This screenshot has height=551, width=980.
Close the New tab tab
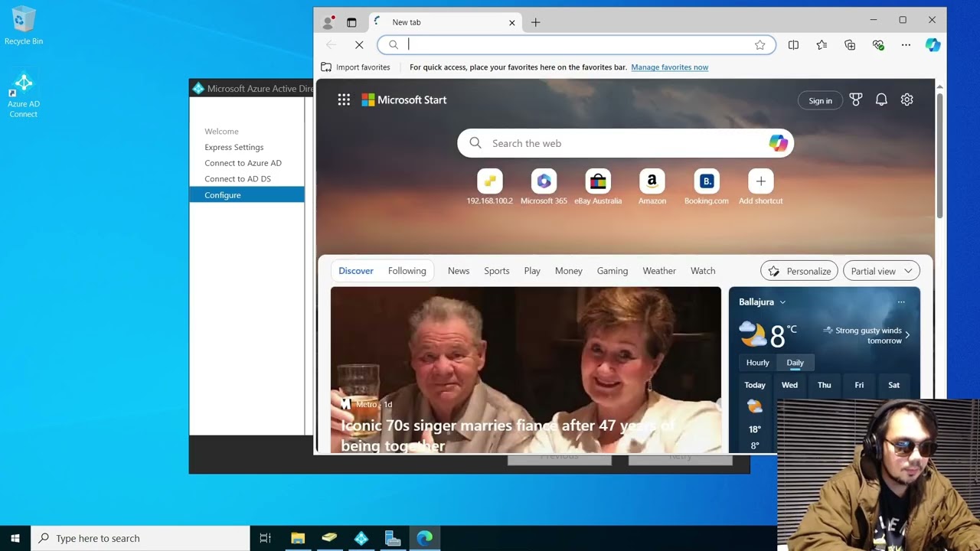[512, 22]
